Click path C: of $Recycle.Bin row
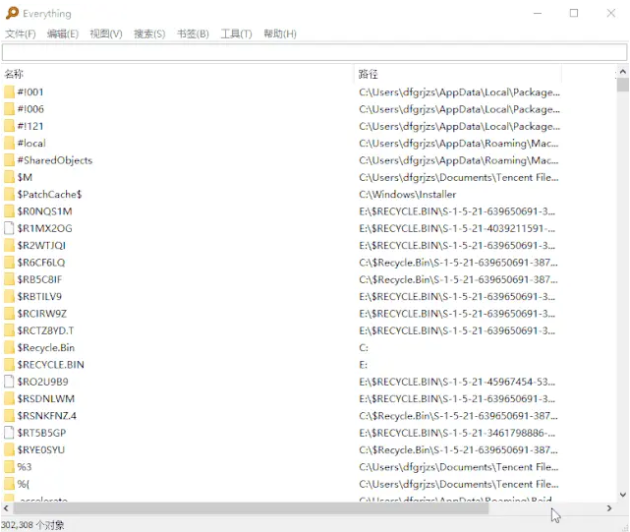630x532 pixels. tap(364, 348)
